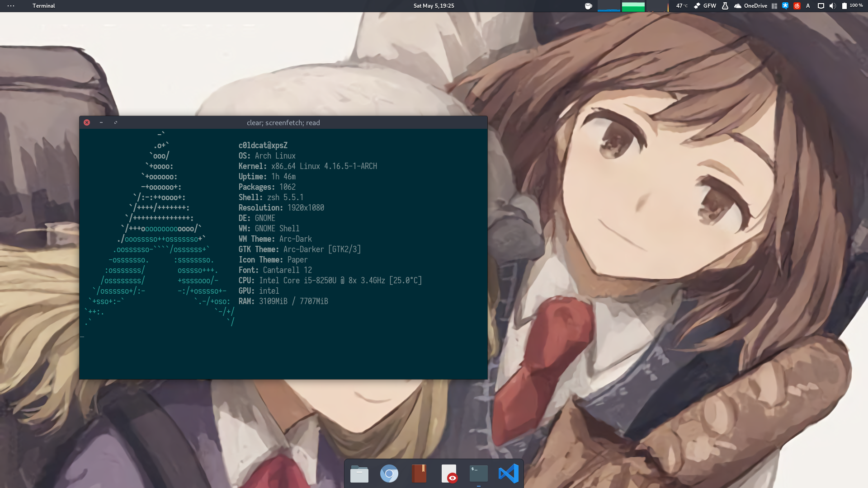Switch input method via the A indicator

coord(808,6)
